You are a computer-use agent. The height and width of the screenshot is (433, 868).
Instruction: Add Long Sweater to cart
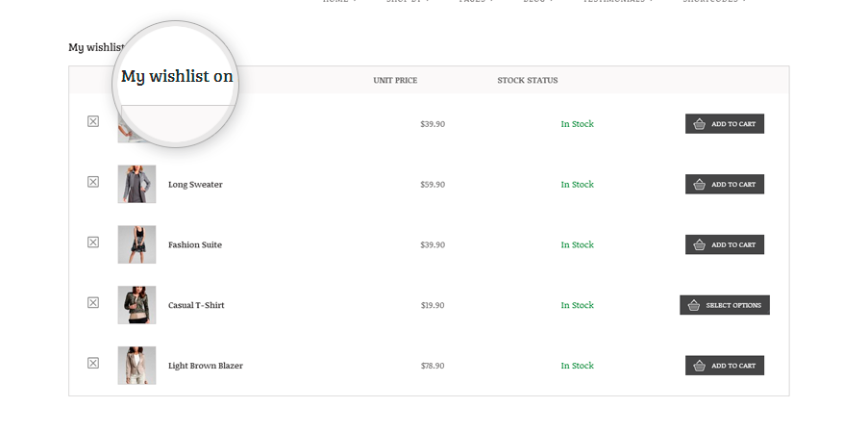(x=725, y=185)
